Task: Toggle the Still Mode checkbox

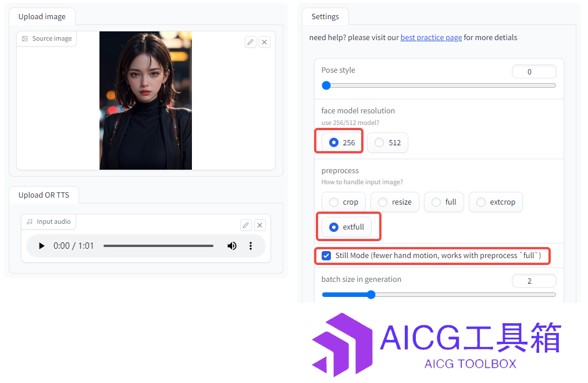Action: click(x=326, y=256)
